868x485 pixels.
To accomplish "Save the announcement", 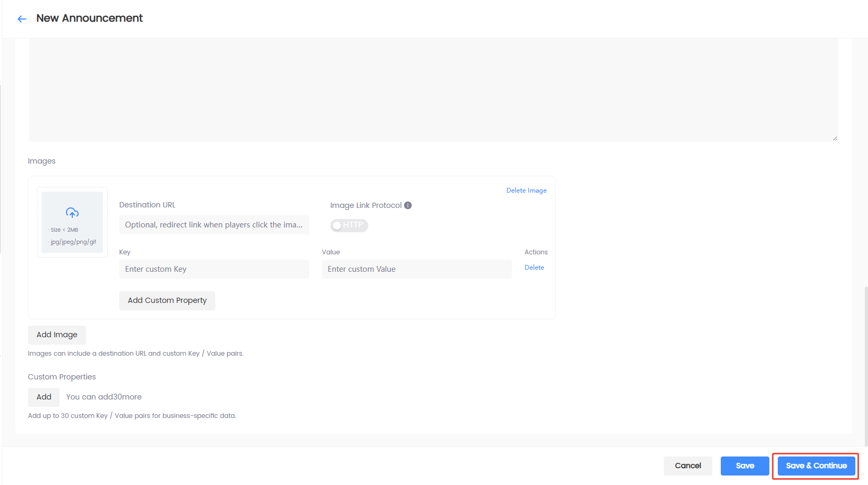I will click(745, 466).
